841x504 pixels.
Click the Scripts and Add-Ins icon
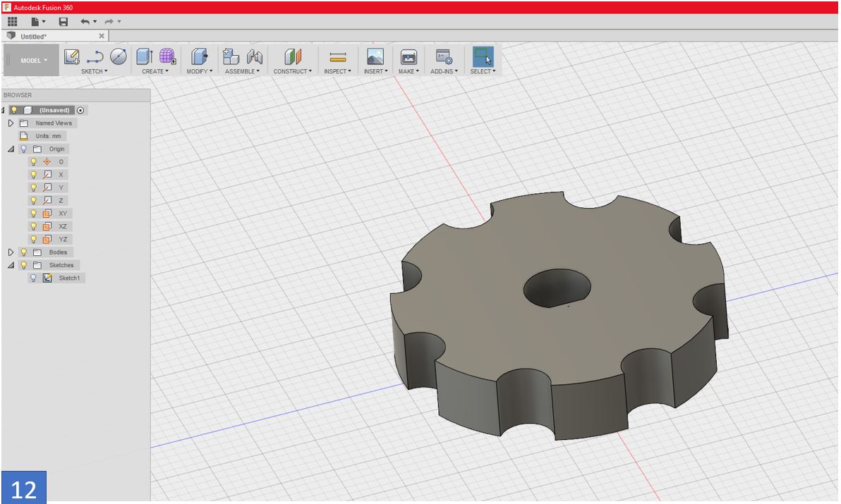(x=444, y=57)
